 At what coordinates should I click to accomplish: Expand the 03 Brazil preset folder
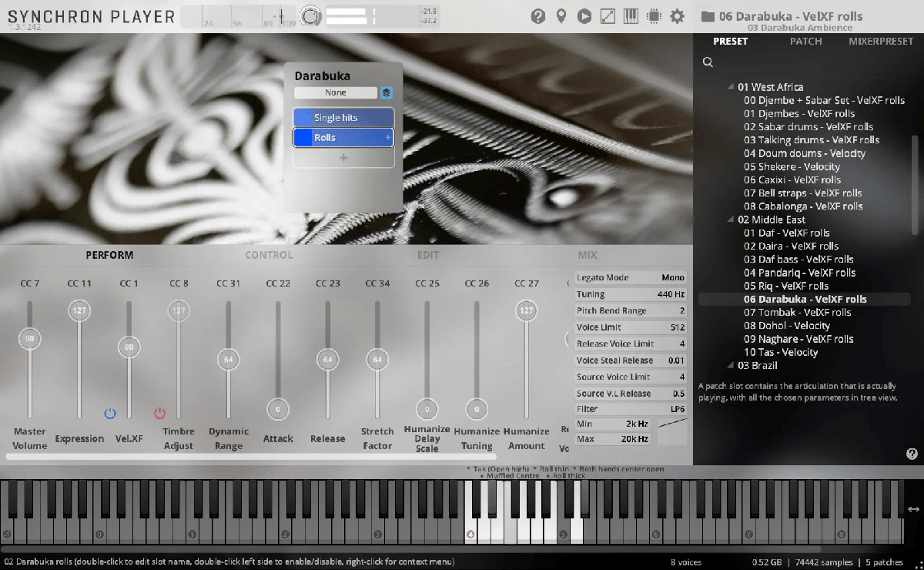[731, 365]
